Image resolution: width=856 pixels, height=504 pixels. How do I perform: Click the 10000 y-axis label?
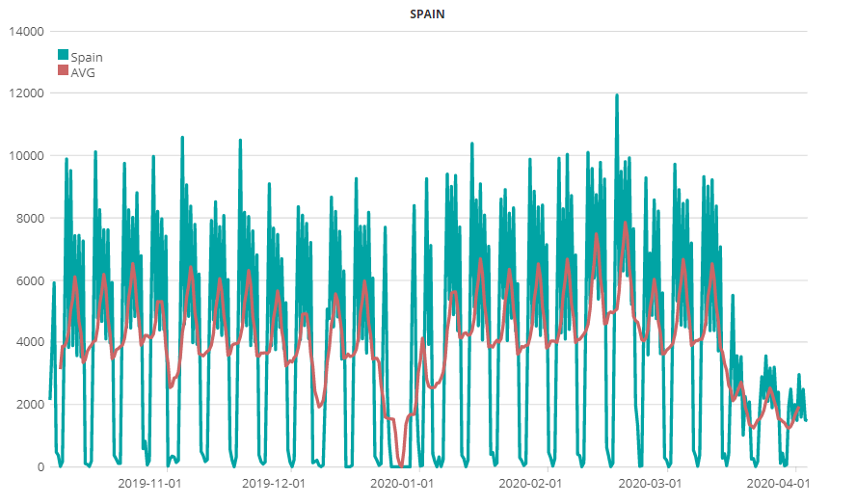[26, 156]
